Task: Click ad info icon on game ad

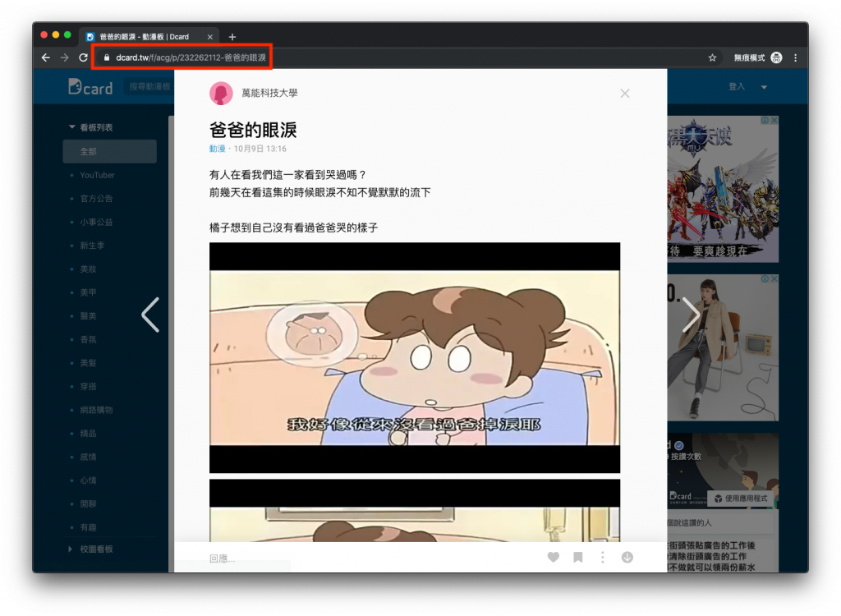Action: 765,121
